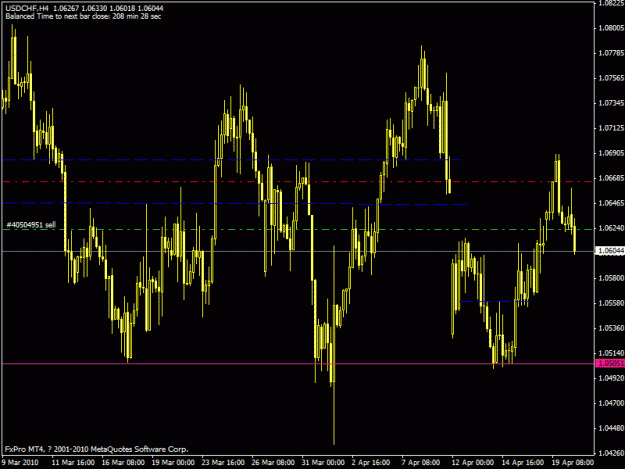Click the 1.04700 price axis label
The height and width of the screenshot is (469, 625).
click(611, 403)
